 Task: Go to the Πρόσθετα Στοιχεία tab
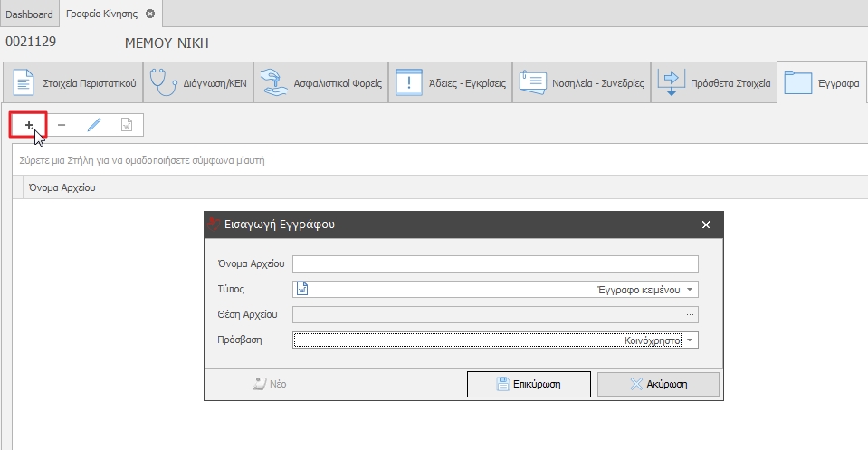(715, 82)
